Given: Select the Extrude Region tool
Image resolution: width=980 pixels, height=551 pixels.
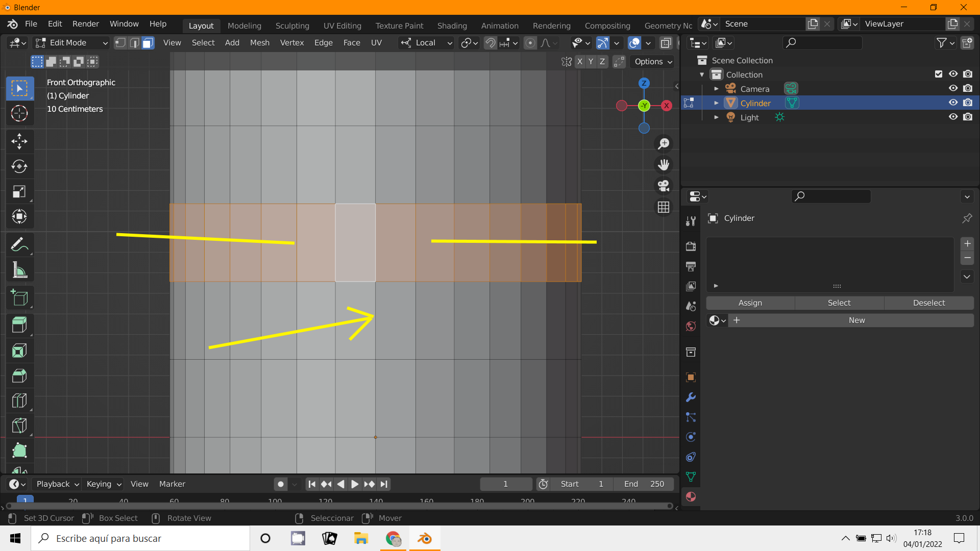Looking at the screenshot, I should click(x=19, y=325).
